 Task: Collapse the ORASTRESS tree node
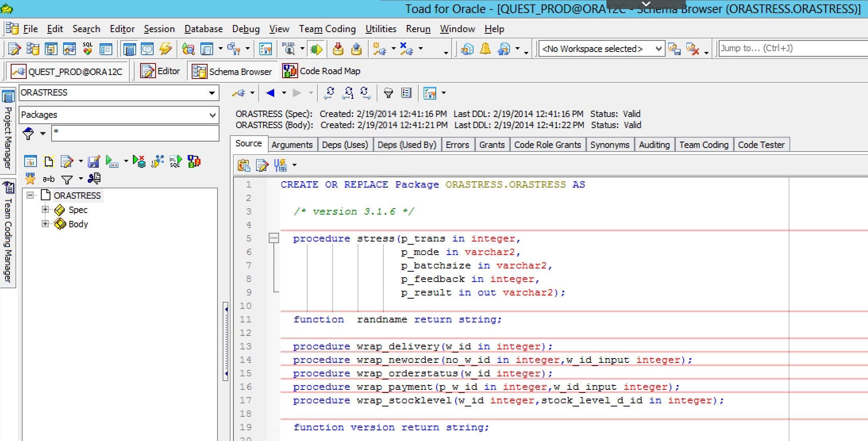[x=30, y=195]
